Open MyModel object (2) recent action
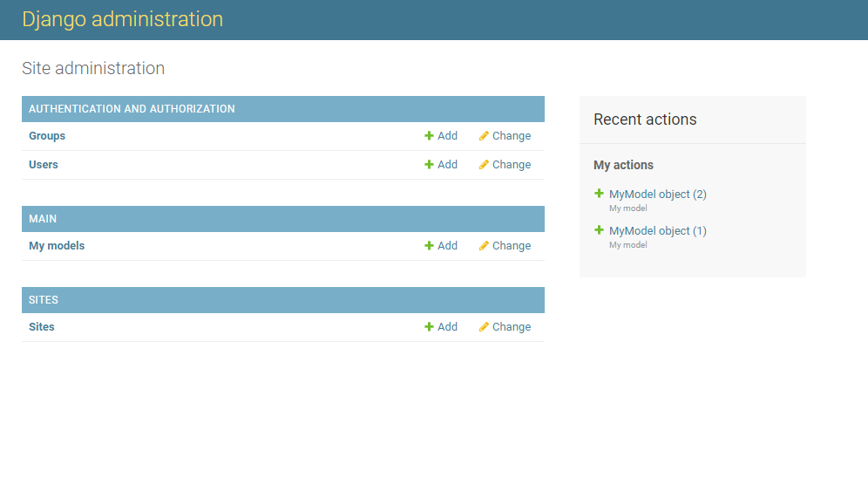Screen dimensions: 868x492 658,195
